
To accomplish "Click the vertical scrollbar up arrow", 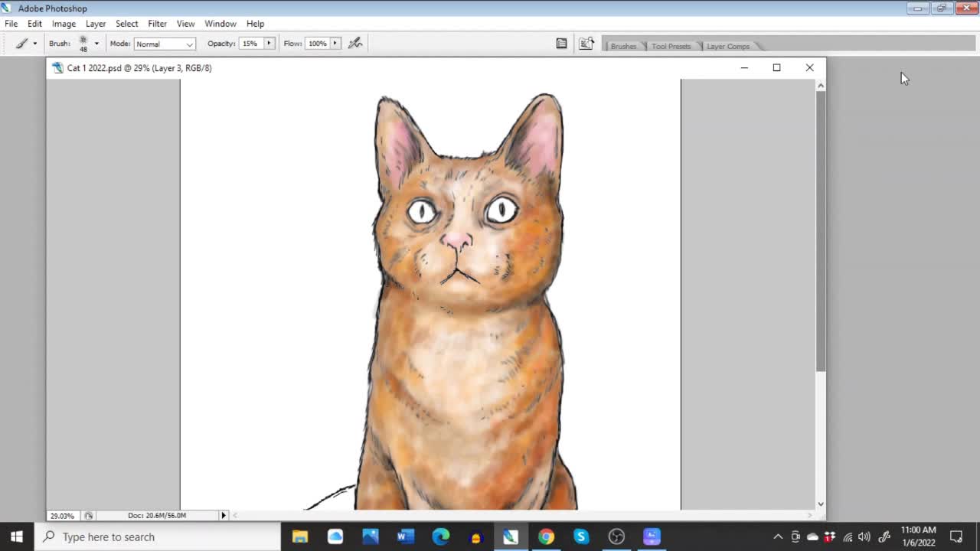I will coord(821,86).
